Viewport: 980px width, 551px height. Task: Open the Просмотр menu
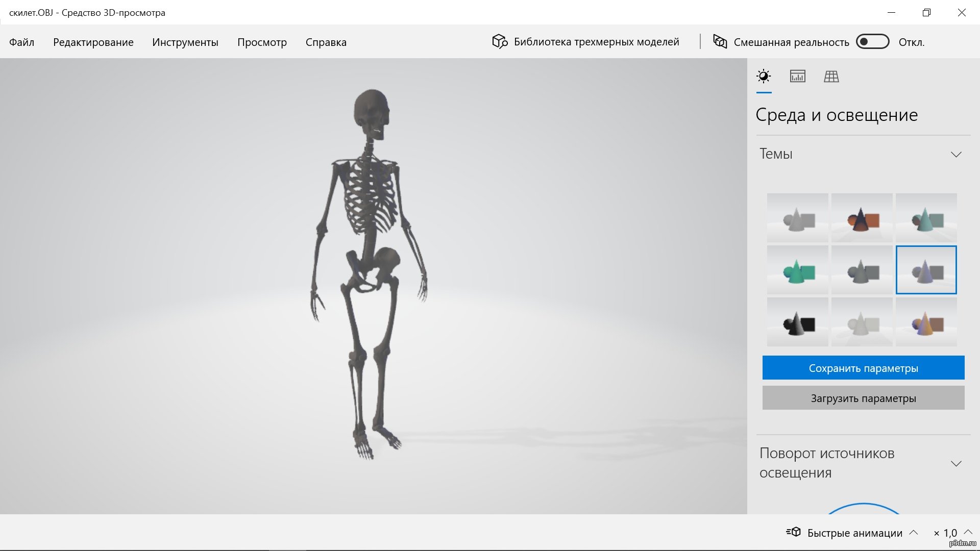262,42
